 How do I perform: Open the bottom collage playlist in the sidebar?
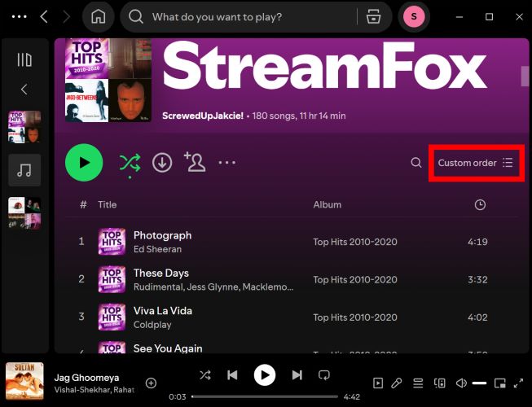tap(24, 213)
